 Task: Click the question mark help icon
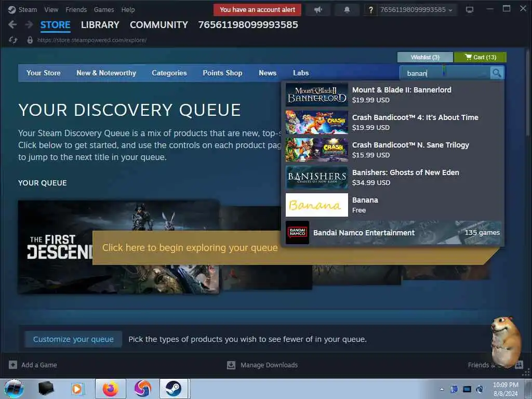point(370,10)
